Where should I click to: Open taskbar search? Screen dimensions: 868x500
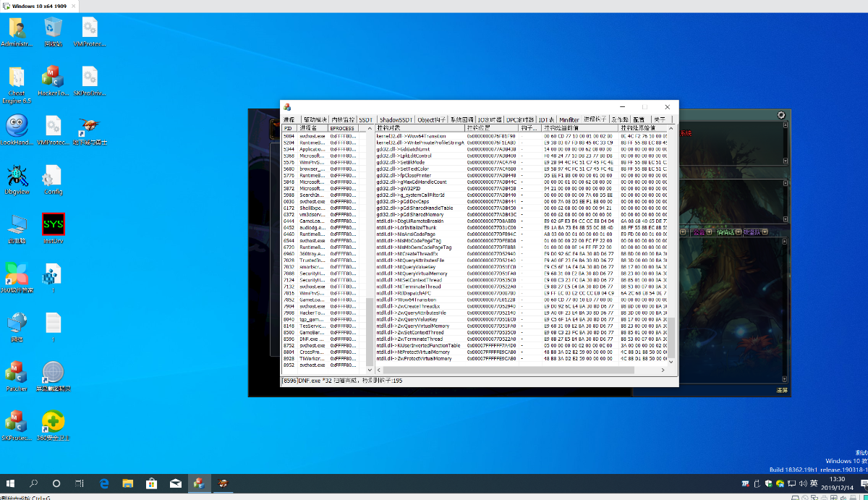33,483
